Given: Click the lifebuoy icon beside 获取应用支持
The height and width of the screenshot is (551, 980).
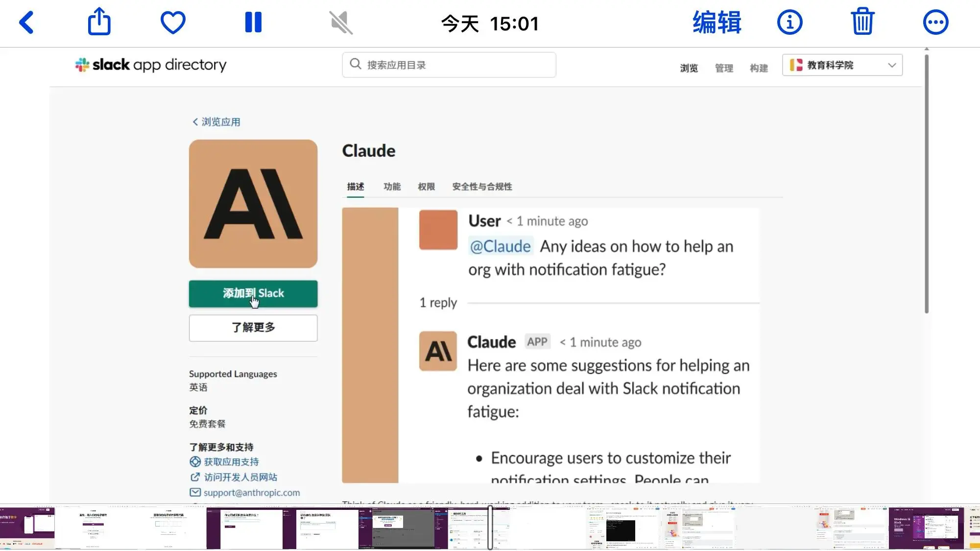Looking at the screenshot, I should click(x=195, y=462).
